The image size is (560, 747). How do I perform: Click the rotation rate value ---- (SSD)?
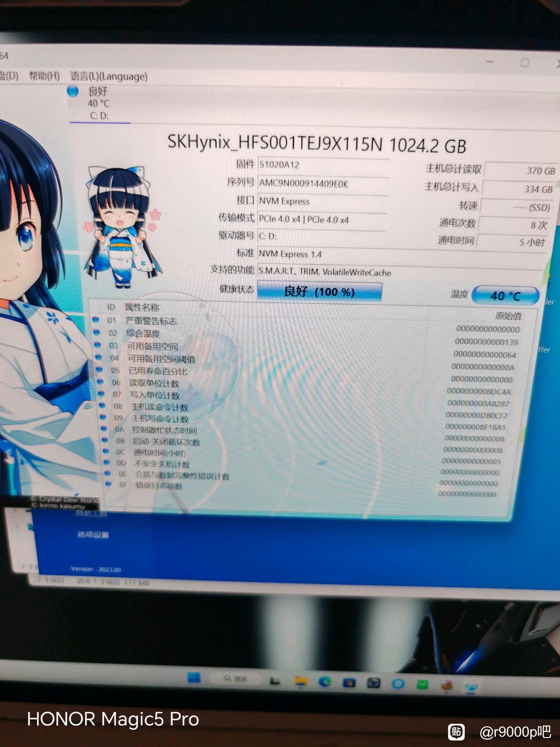click(516, 207)
